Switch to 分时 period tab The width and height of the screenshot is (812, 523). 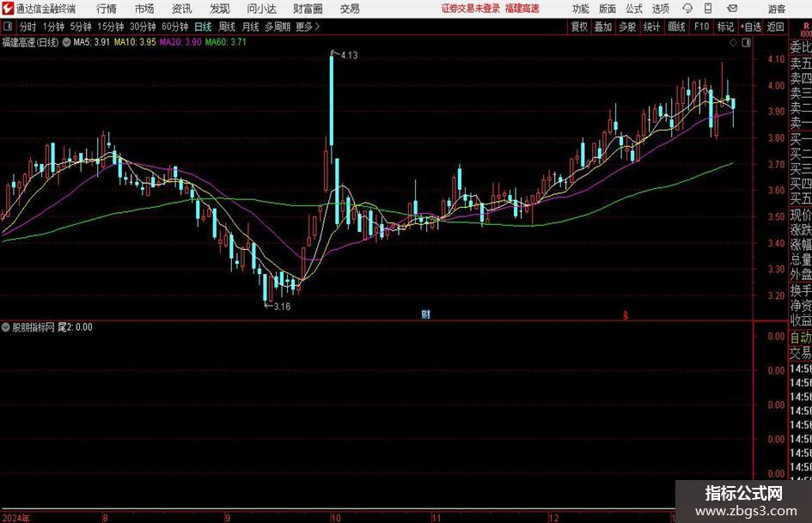click(27, 27)
